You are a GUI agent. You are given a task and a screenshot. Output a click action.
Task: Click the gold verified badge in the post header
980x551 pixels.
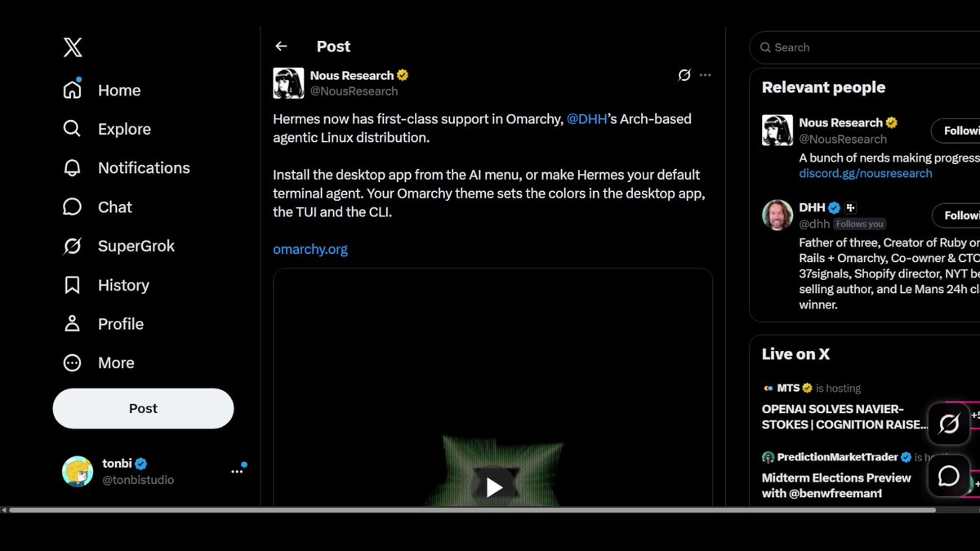403,75
